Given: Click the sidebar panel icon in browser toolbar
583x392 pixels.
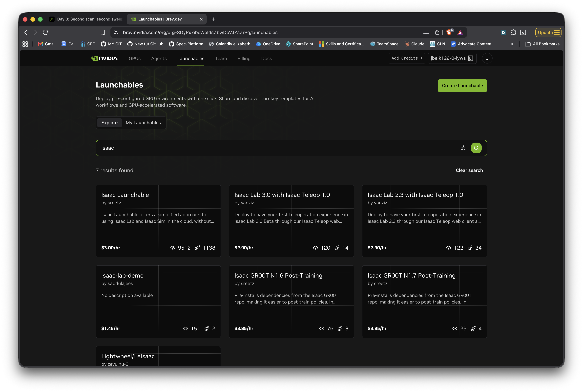Looking at the screenshot, I should pyautogui.click(x=523, y=32).
